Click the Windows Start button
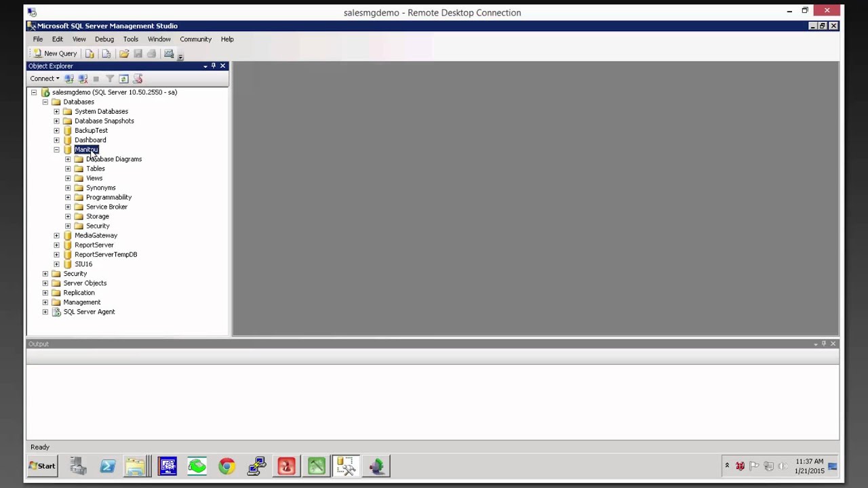The image size is (868, 488). (x=42, y=466)
